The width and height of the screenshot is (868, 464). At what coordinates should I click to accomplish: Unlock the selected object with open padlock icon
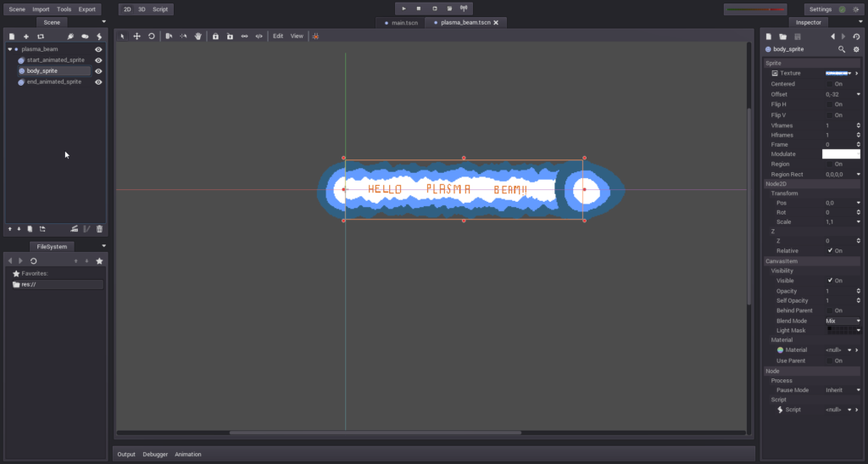pos(230,36)
